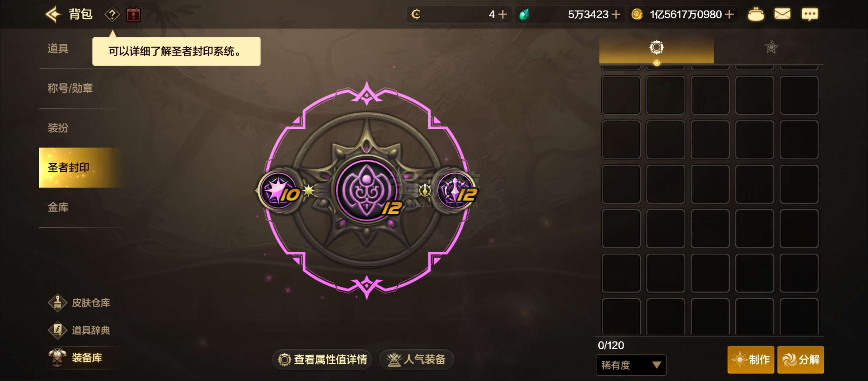Open the 装扮 menu item
The image size is (868, 381).
pyautogui.click(x=58, y=128)
